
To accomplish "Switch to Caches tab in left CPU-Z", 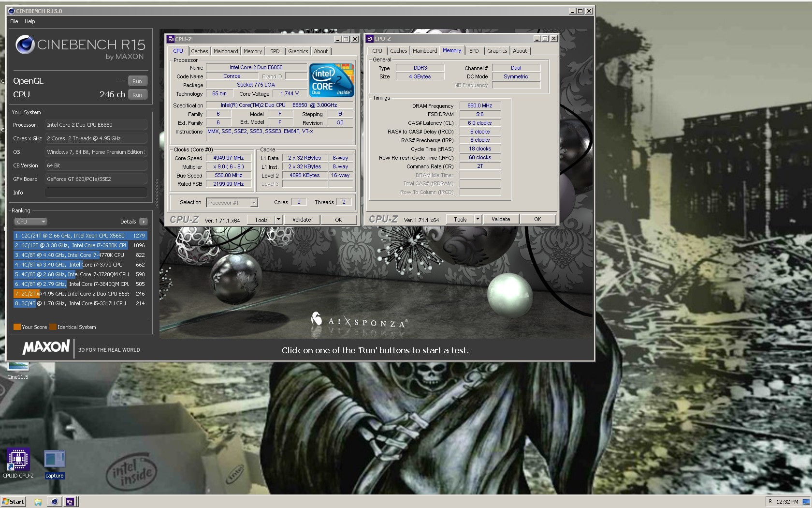I will pyautogui.click(x=199, y=51).
